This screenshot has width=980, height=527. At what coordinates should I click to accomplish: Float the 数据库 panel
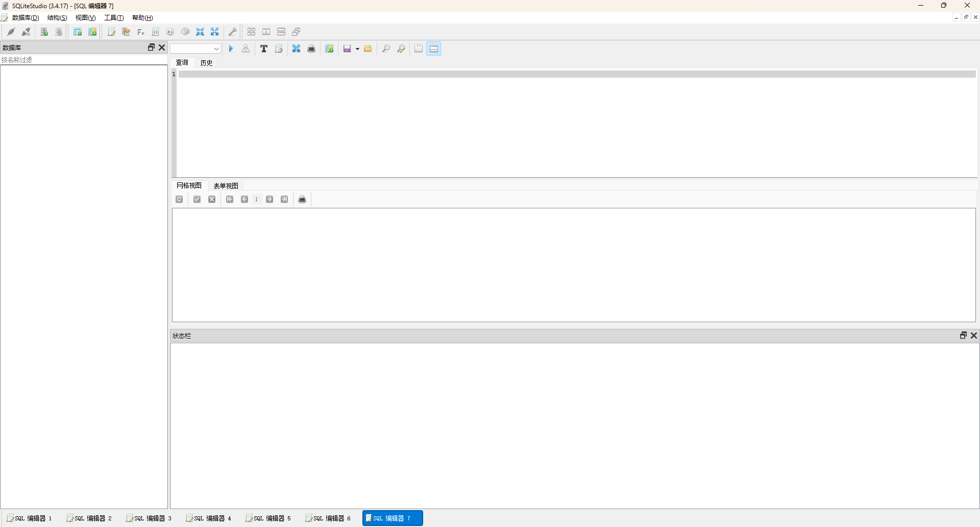151,47
